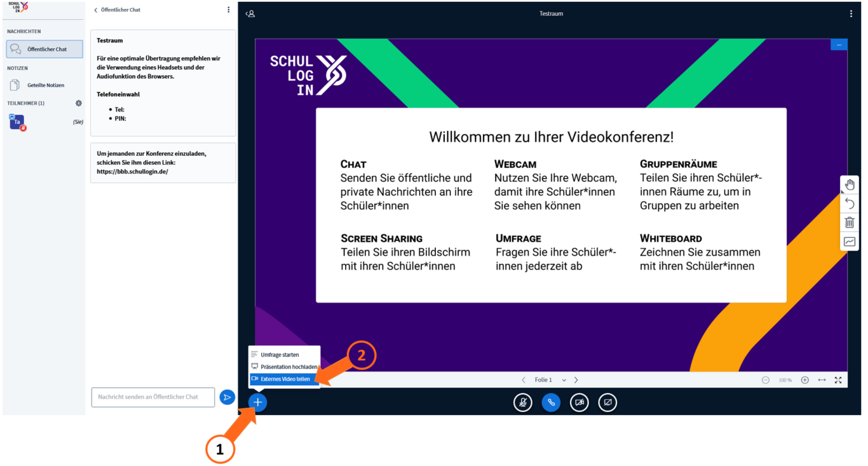Click the TEILNEHMER (1) heading

click(x=26, y=103)
